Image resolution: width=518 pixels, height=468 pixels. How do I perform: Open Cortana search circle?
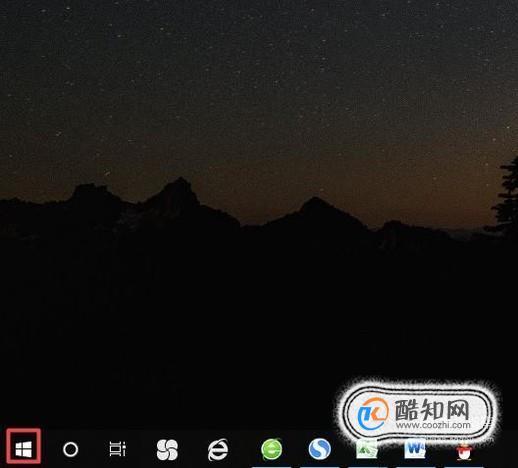point(71,449)
